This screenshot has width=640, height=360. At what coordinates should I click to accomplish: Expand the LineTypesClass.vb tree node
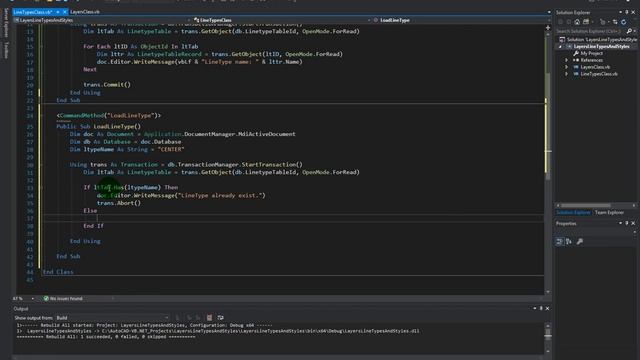[567, 74]
